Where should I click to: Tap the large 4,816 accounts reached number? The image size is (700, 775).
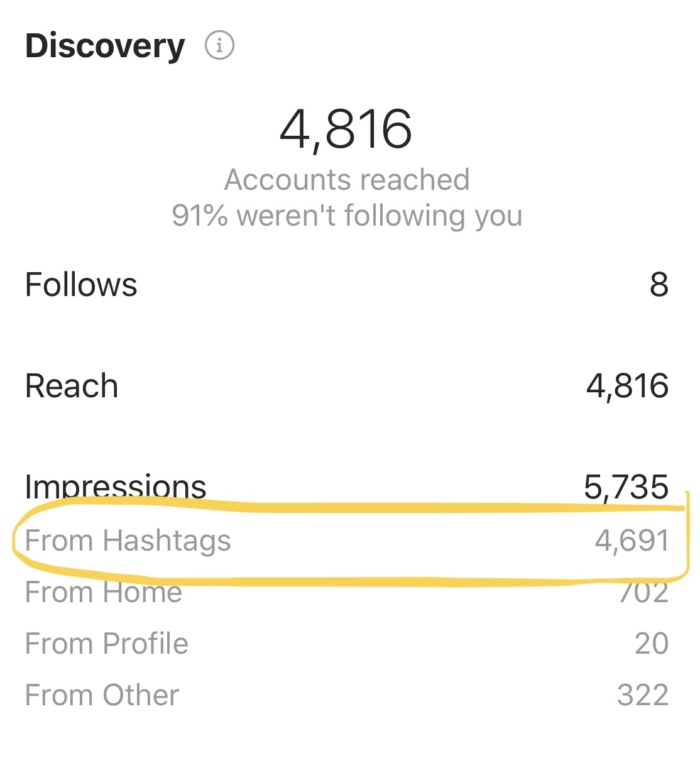tap(346, 129)
